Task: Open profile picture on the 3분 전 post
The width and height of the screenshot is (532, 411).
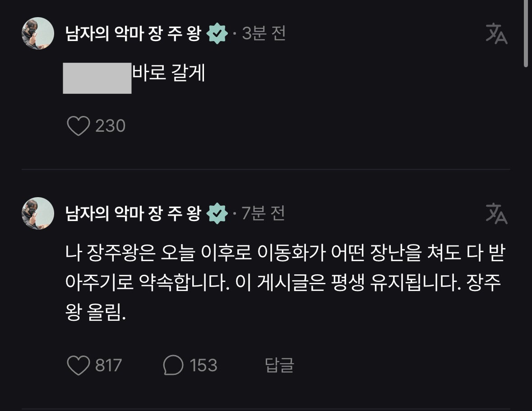Action: 38,33
